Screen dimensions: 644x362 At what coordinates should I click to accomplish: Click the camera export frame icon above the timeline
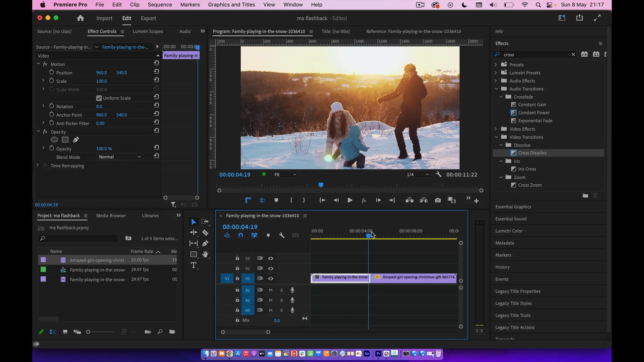coord(438,200)
